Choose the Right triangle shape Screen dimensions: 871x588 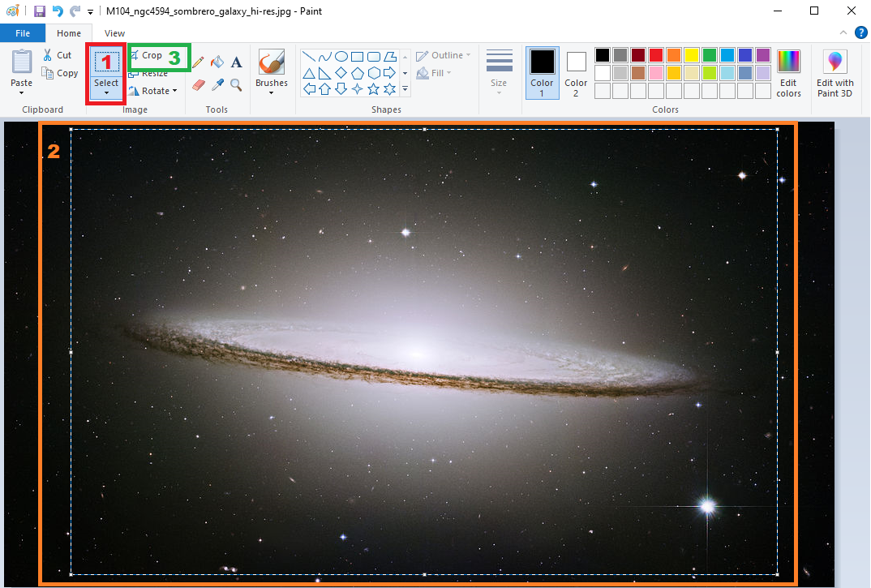click(x=325, y=73)
